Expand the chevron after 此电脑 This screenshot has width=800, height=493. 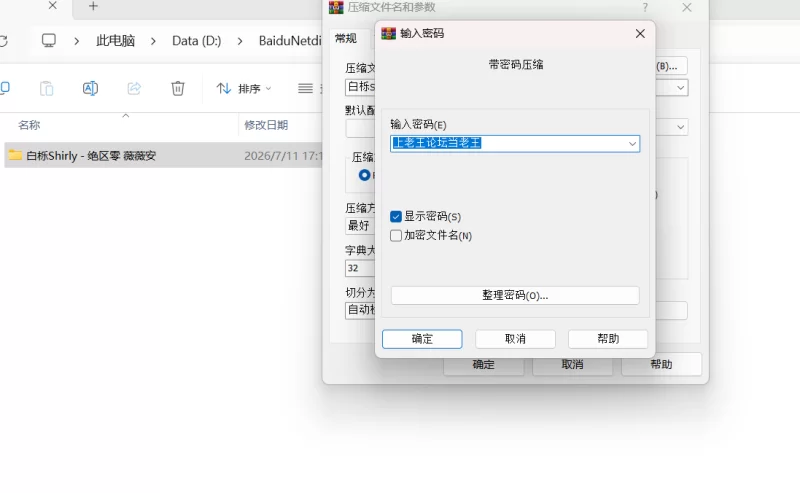(153, 41)
